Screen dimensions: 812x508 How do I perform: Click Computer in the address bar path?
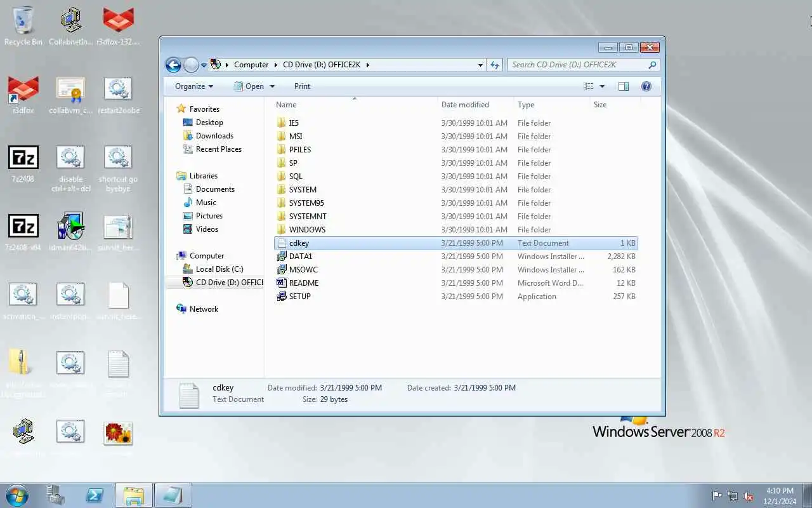click(251, 65)
